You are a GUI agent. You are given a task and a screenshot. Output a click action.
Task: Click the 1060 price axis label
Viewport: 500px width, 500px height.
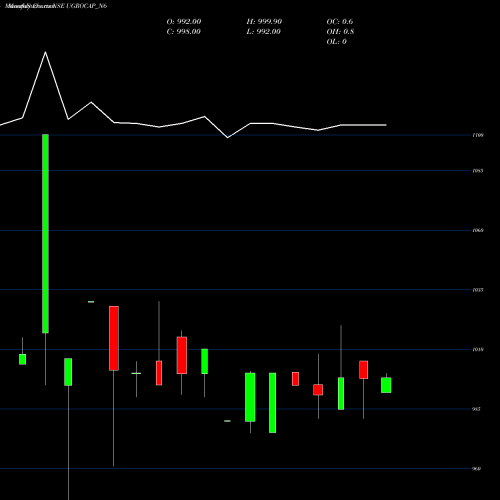(x=478, y=230)
